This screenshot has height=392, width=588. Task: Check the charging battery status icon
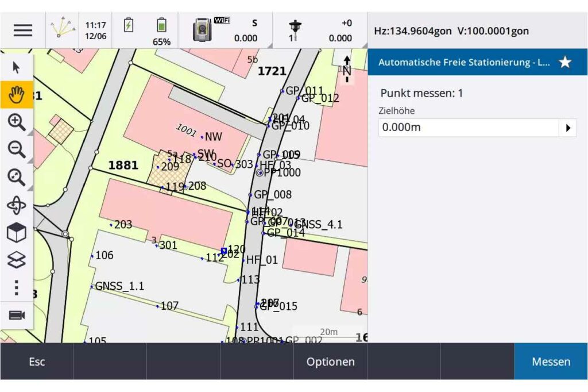[x=128, y=25]
